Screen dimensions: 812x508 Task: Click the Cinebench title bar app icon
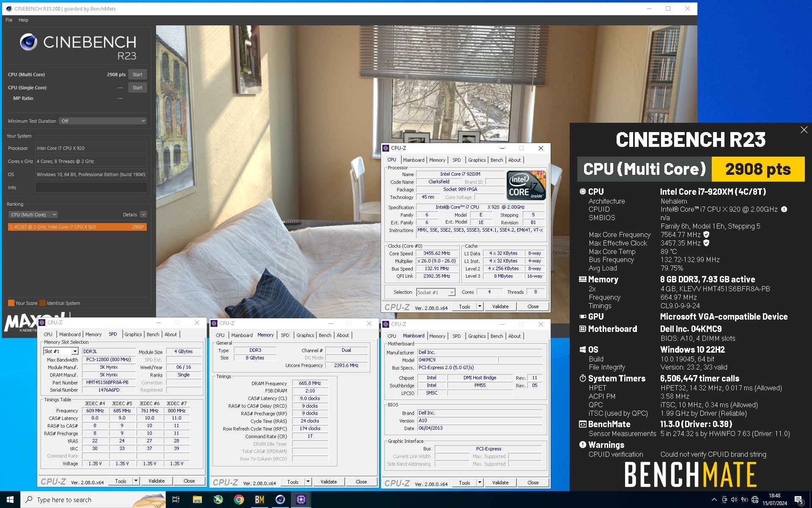click(x=9, y=8)
